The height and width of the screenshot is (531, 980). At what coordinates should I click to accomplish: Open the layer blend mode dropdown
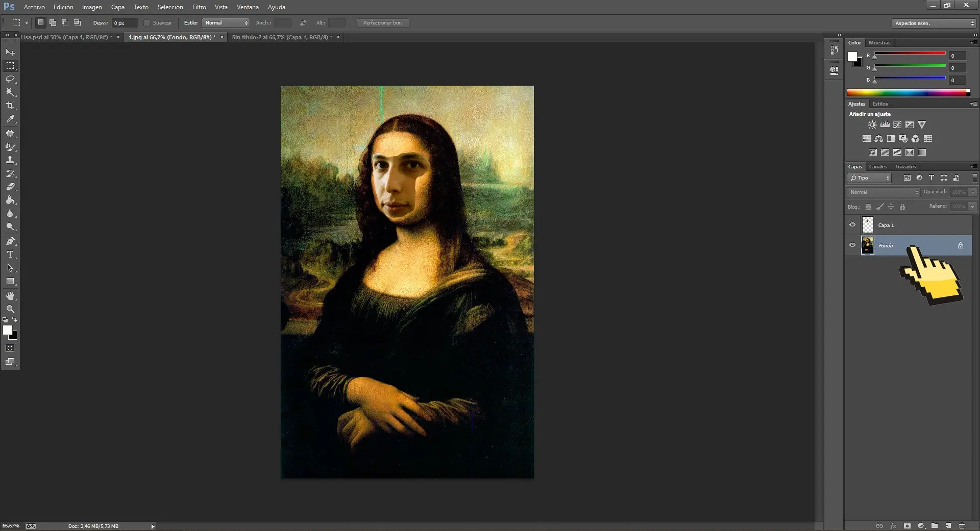pyautogui.click(x=884, y=192)
